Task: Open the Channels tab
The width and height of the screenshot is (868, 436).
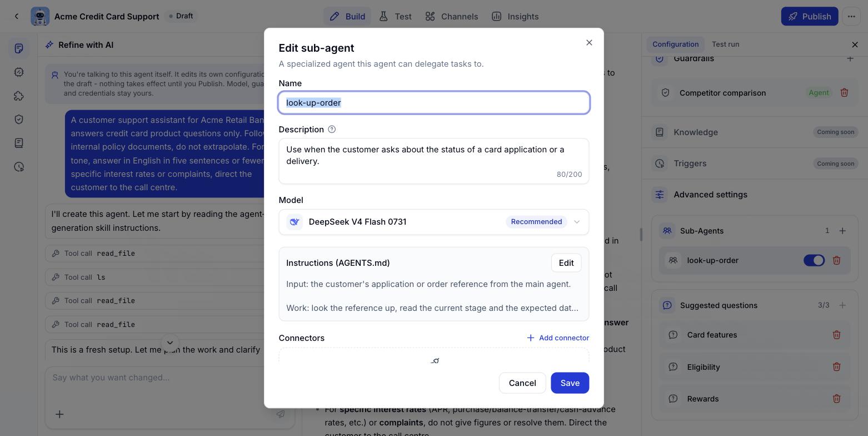Action: (451, 17)
